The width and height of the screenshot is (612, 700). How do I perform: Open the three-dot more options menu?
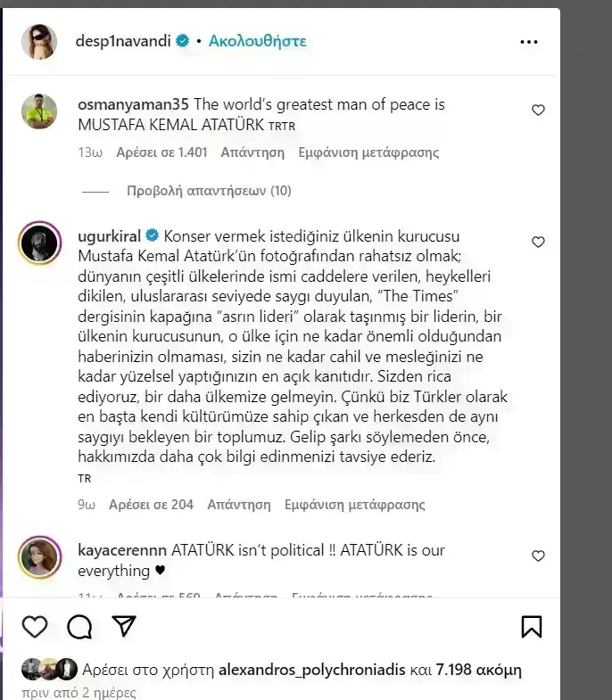point(529,42)
